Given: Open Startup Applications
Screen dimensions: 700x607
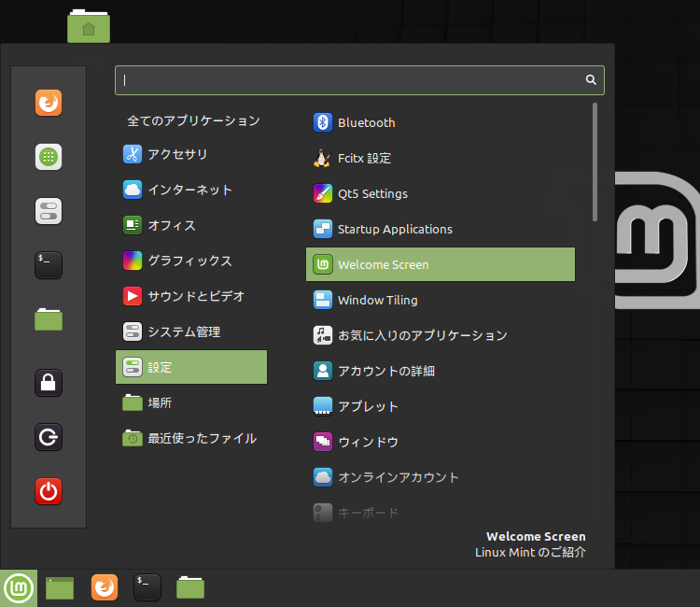Looking at the screenshot, I should [x=441, y=229].
